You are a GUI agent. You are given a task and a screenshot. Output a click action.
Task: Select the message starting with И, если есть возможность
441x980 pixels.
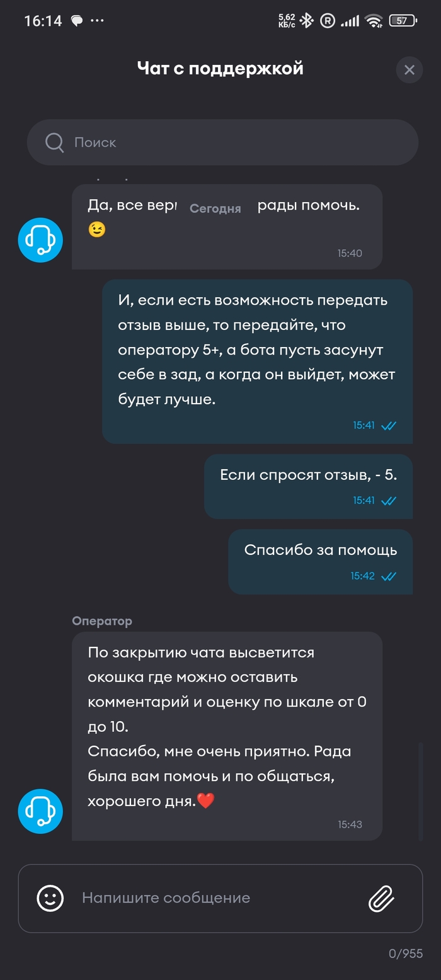[x=257, y=350]
